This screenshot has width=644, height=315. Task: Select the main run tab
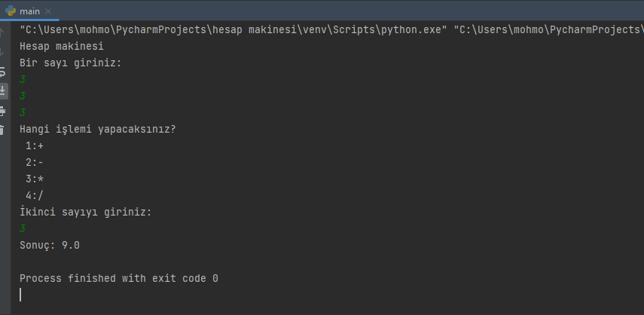[29, 11]
